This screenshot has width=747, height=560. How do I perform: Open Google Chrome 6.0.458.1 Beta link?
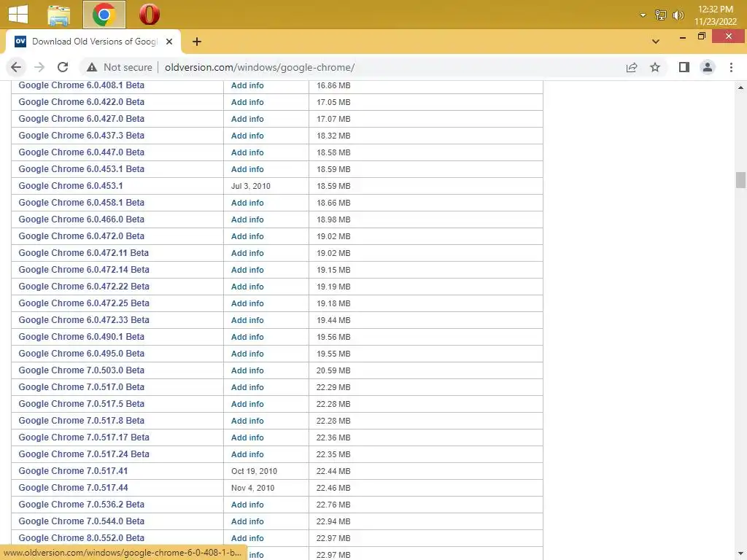(81, 203)
